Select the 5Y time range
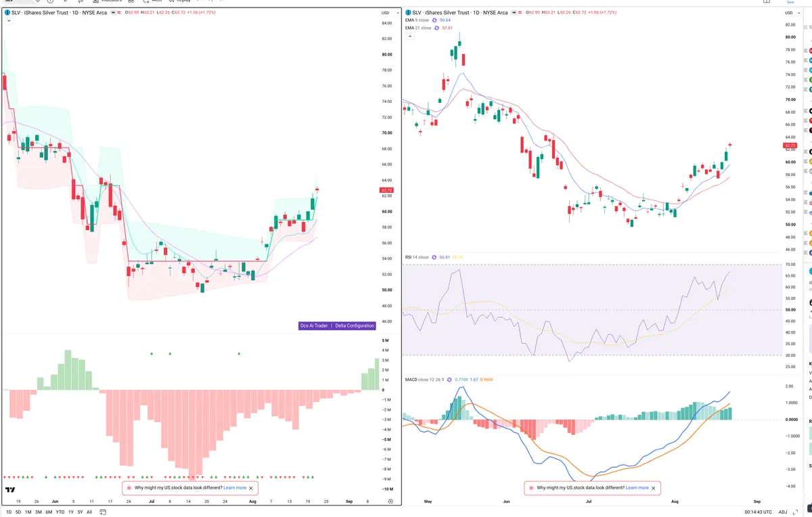The image size is (812, 517). (81, 512)
